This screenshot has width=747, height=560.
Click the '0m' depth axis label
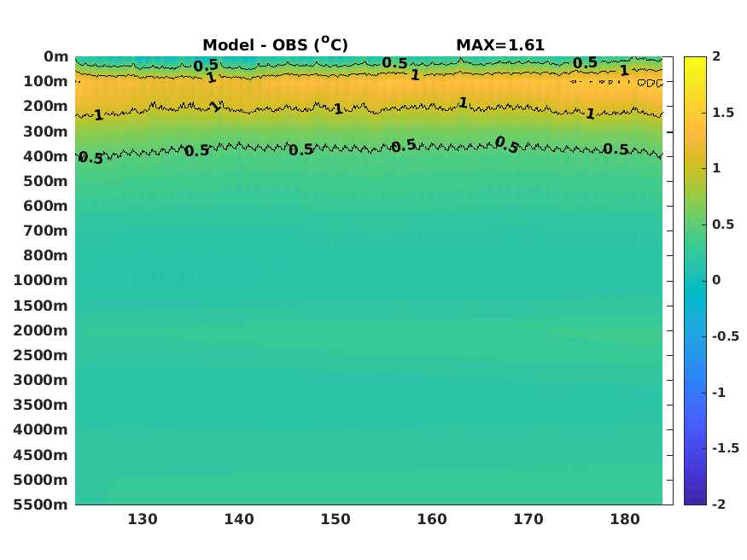pos(56,56)
